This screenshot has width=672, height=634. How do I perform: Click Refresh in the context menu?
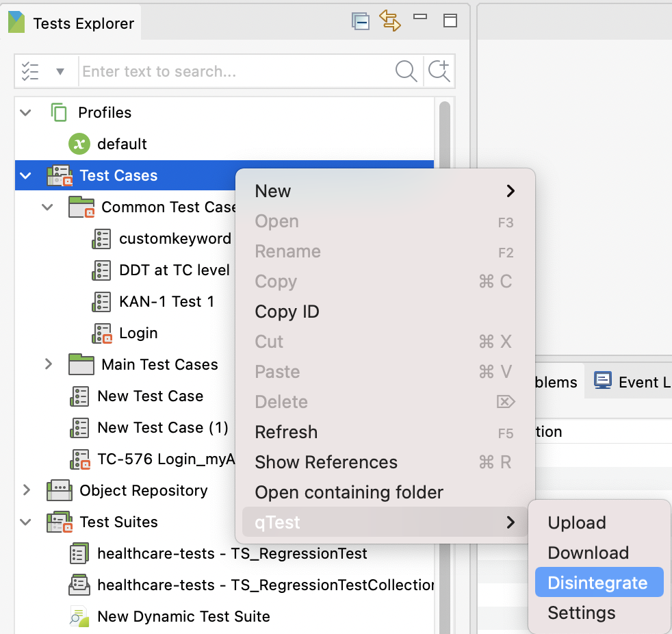click(286, 432)
